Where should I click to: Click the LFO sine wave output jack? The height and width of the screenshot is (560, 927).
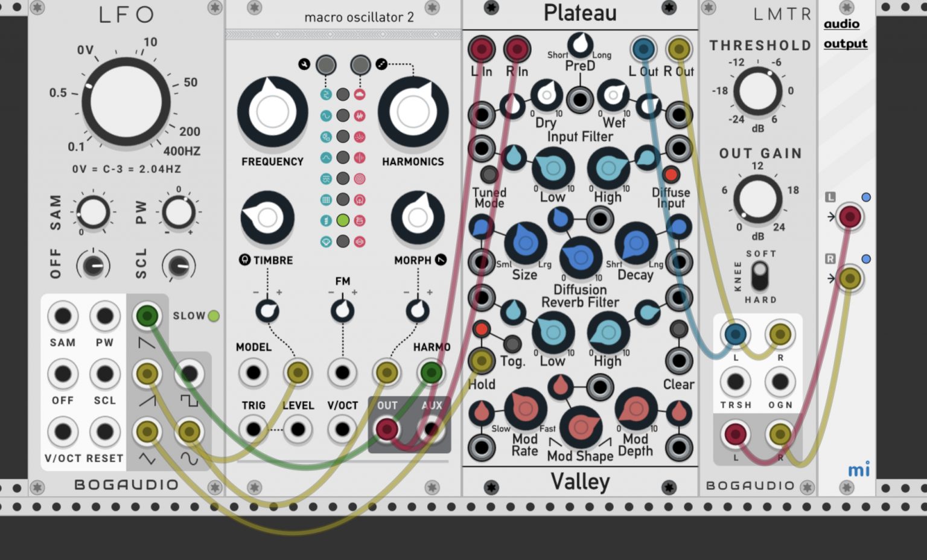click(x=189, y=431)
